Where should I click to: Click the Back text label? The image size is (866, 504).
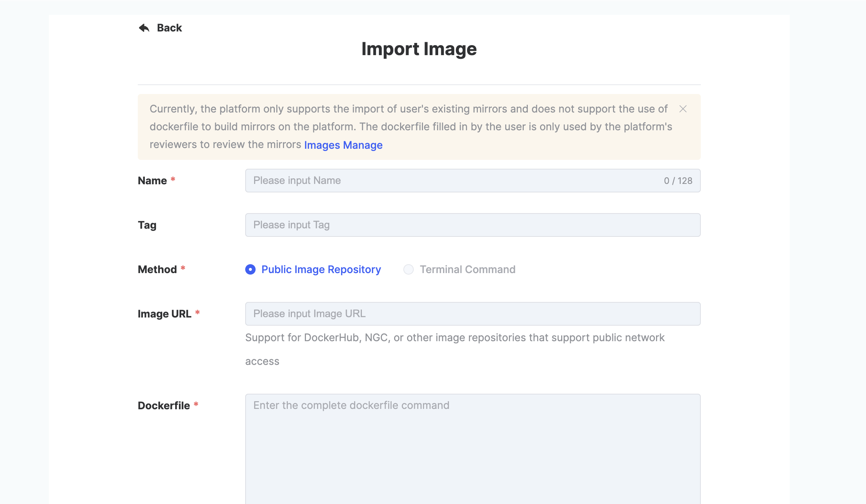click(x=169, y=28)
